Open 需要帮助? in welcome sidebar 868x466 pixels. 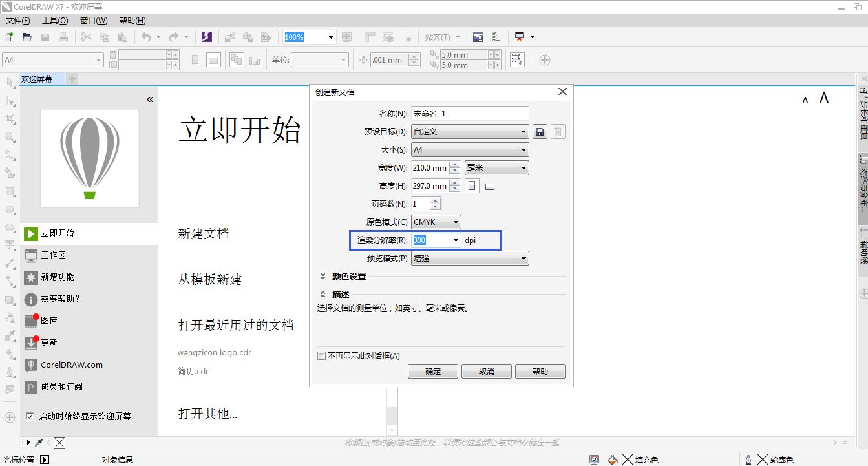(89, 299)
